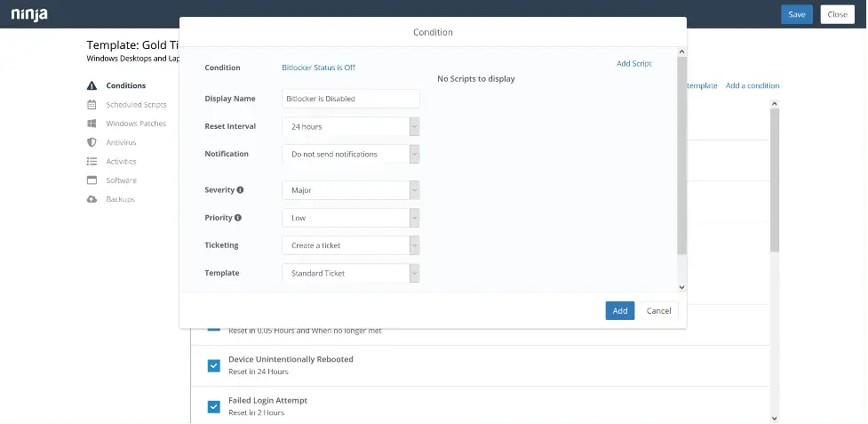Click the Add Script link
Viewport: 868px width, 424px height.
(x=633, y=64)
